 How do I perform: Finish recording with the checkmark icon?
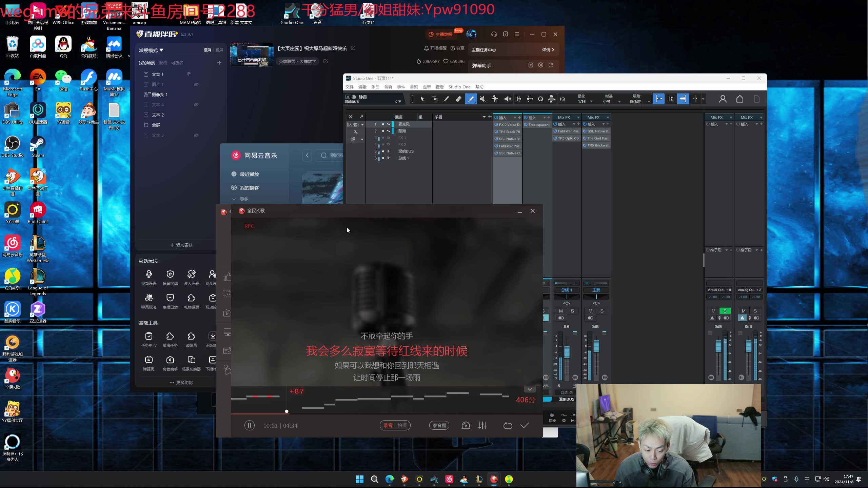(525, 425)
